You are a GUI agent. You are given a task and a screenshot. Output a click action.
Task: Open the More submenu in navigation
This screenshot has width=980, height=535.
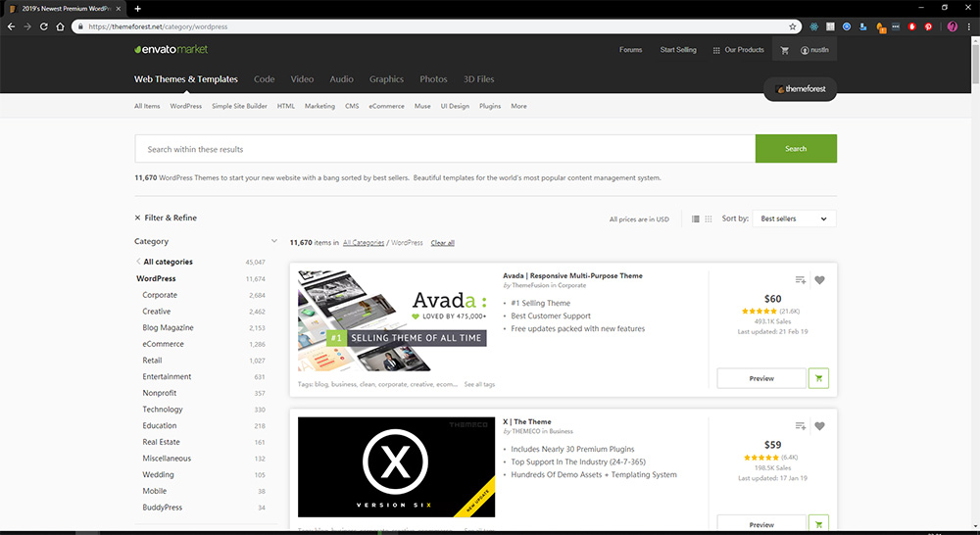518,106
